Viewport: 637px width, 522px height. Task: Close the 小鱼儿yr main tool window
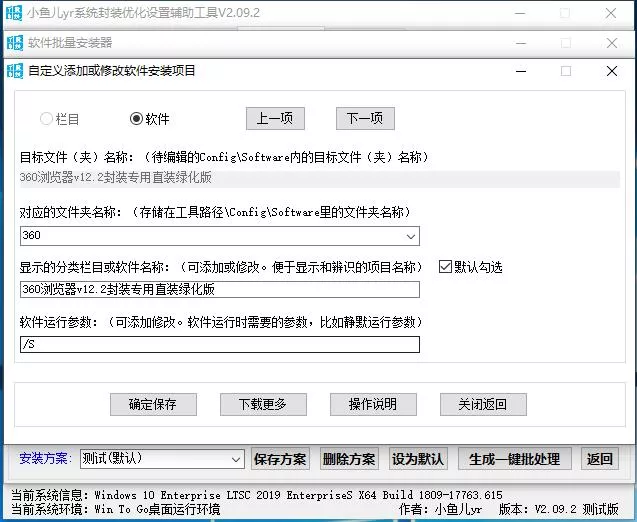coord(611,13)
